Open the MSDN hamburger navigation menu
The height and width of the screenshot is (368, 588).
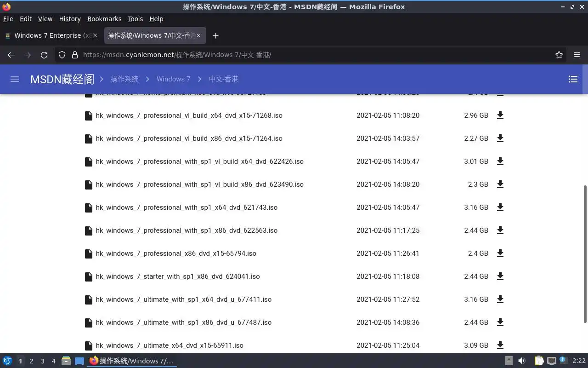pyautogui.click(x=15, y=79)
